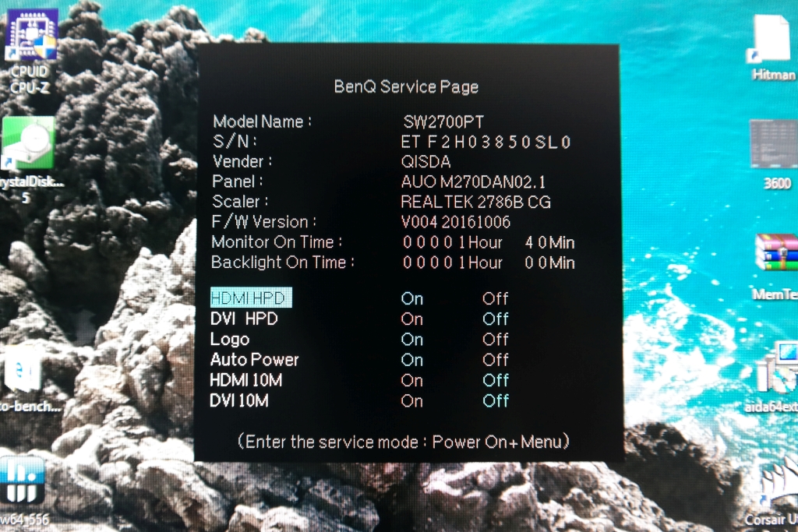Enable Auto Power with On

click(x=411, y=360)
